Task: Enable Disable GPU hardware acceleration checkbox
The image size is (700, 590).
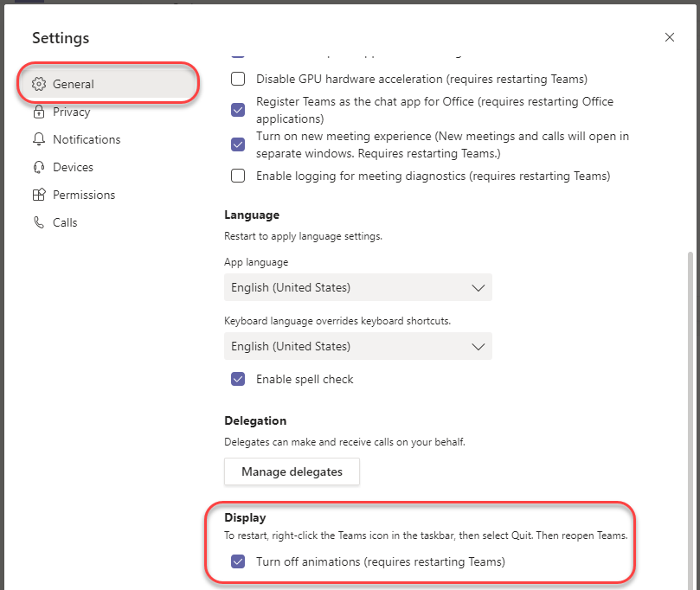Action: (x=238, y=80)
